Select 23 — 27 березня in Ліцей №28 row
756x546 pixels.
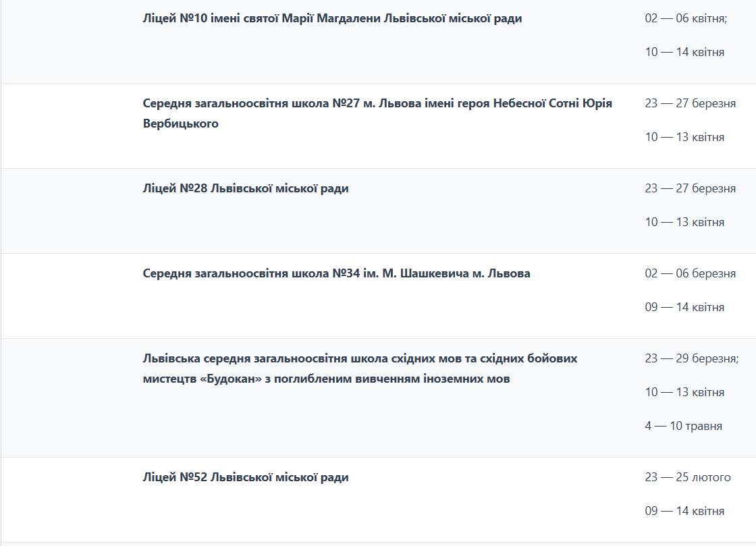(690, 189)
